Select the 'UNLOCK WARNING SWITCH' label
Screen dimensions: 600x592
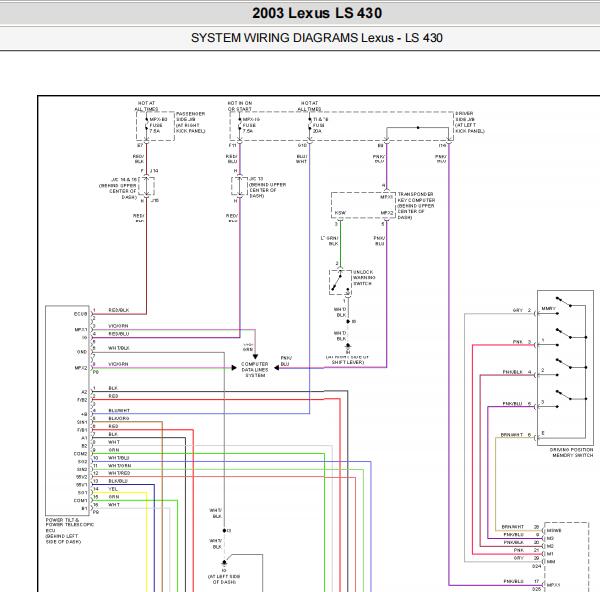(364, 278)
